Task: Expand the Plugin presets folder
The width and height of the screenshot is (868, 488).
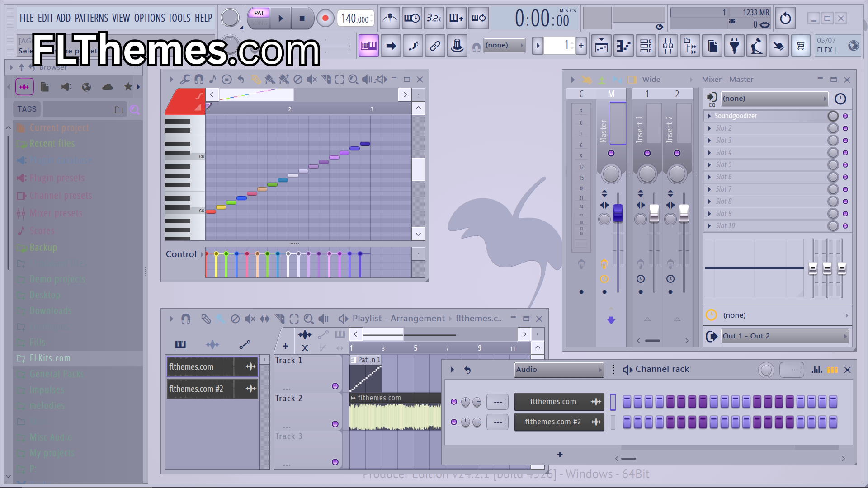Action: 57,178
